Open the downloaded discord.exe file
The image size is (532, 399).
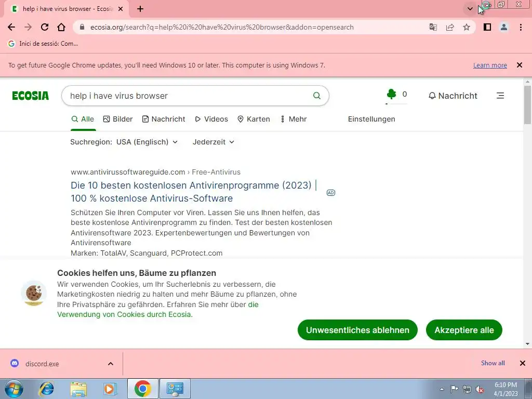coord(42,364)
